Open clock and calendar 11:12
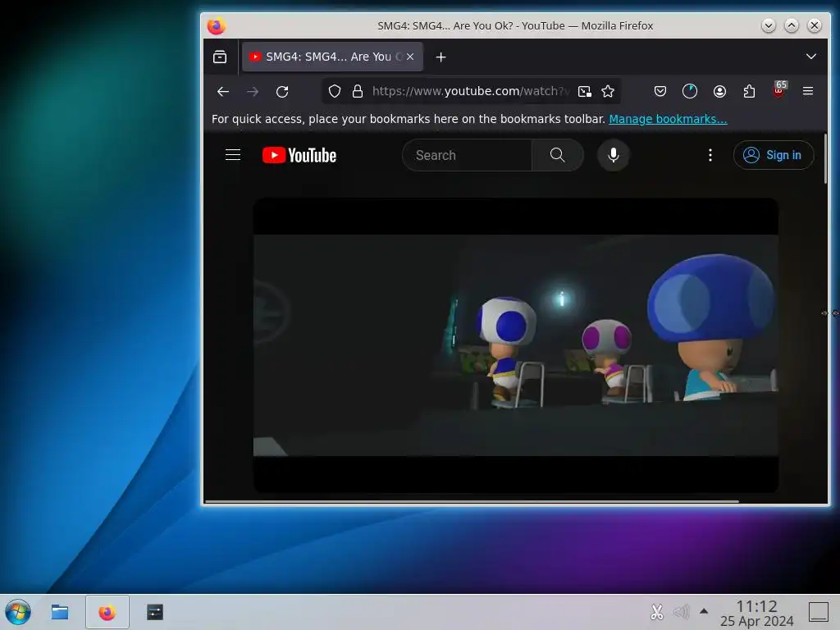The height and width of the screenshot is (630, 840). (x=756, y=613)
